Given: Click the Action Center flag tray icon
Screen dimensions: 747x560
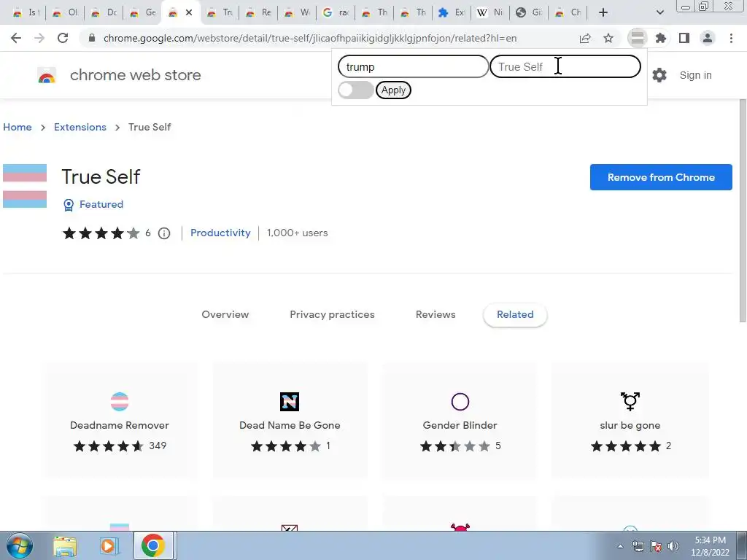Looking at the screenshot, I should click(656, 546).
